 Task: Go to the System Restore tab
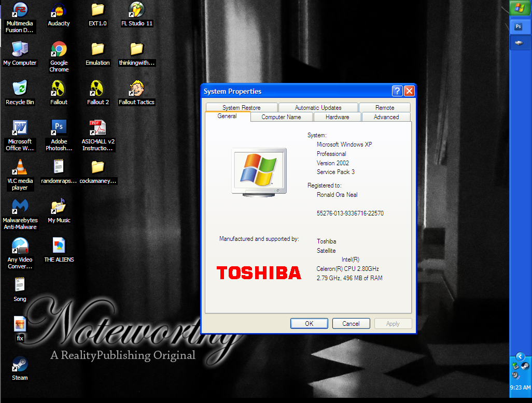[x=242, y=108]
